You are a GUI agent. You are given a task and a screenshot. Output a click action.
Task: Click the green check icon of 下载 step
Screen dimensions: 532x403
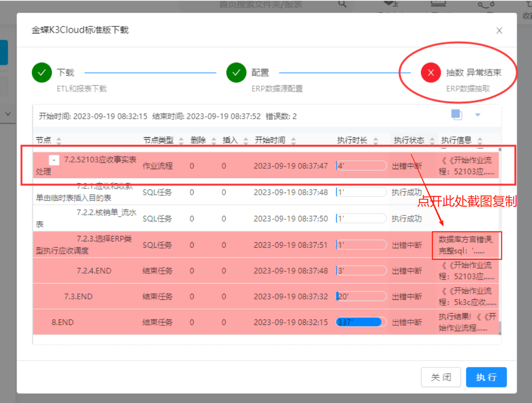click(42, 73)
